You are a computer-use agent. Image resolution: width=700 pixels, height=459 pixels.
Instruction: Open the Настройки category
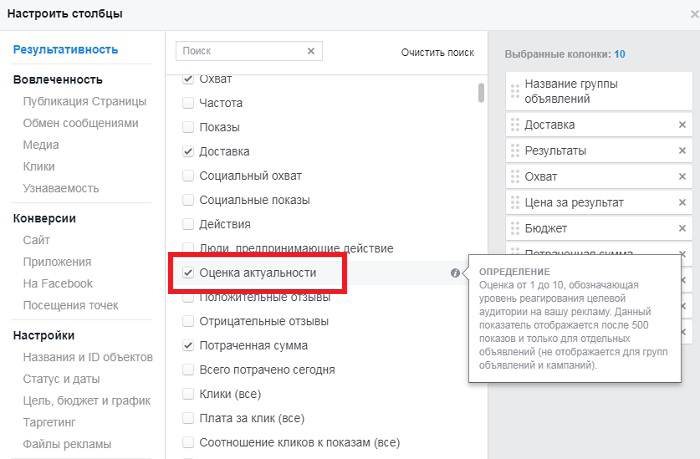point(44,335)
